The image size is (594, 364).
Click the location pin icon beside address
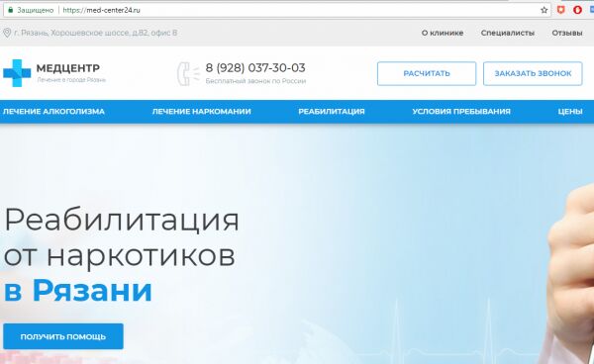click(7, 33)
